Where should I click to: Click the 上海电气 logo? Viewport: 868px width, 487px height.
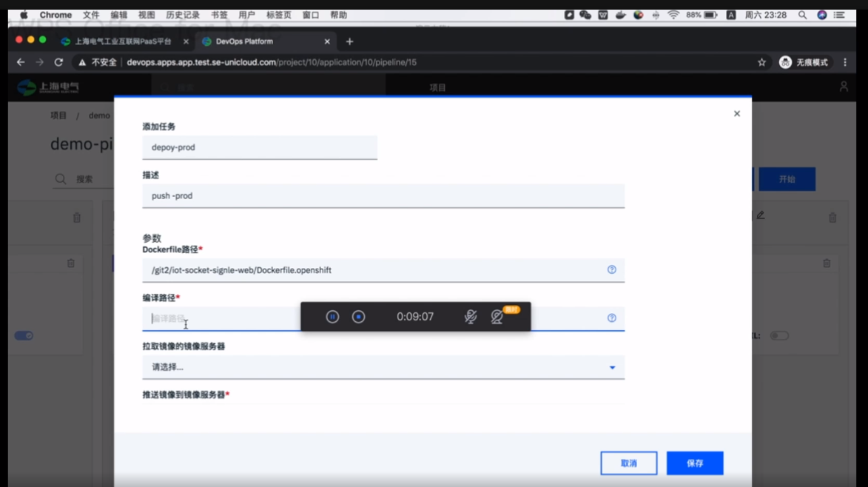pyautogui.click(x=48, y=87)
